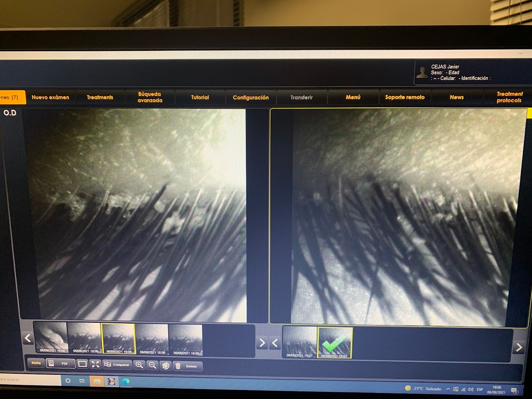This screenshot has height=399, width=532.
Task: Click the 21°C Soleado weather widget
Action: point(423,389)
